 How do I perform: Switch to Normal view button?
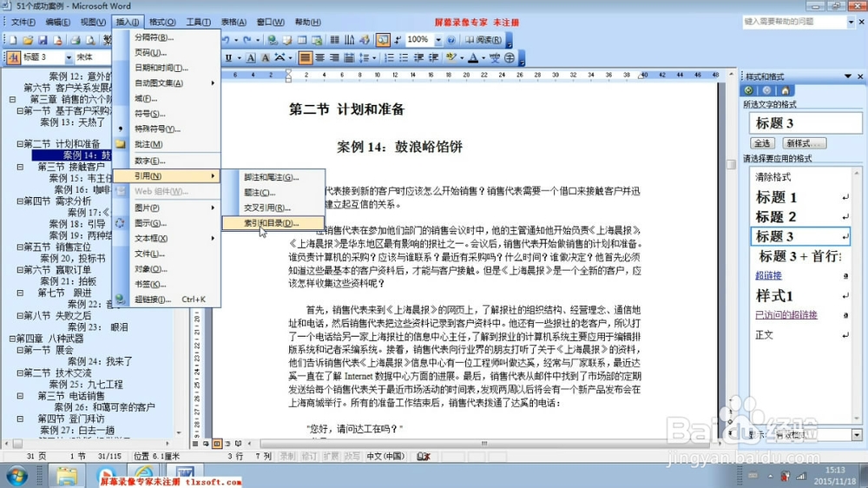194,444
